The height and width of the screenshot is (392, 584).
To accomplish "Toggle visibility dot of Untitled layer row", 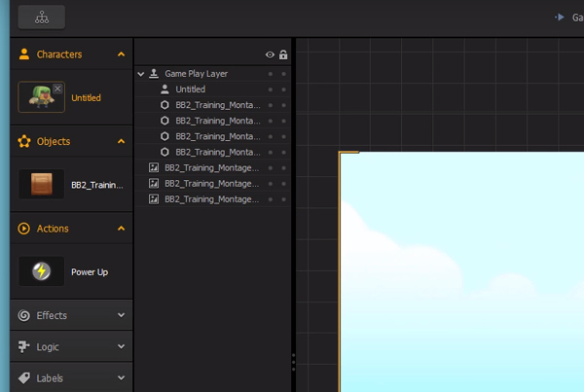I will click(271, 89).
